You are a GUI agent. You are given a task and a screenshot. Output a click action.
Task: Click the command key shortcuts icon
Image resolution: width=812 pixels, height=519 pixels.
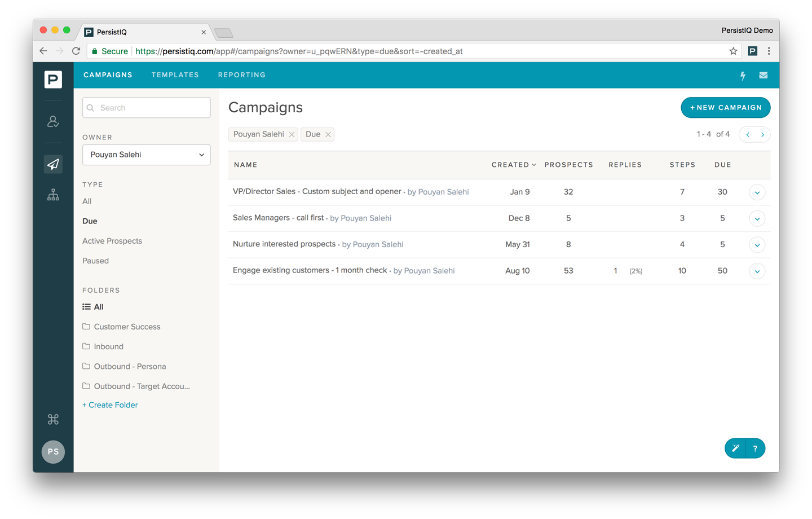pyautogui.click(x=53, y=419)
